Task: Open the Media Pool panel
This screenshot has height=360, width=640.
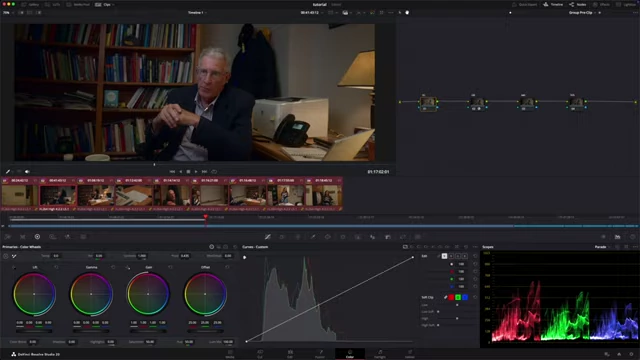Action: point(78,4)
